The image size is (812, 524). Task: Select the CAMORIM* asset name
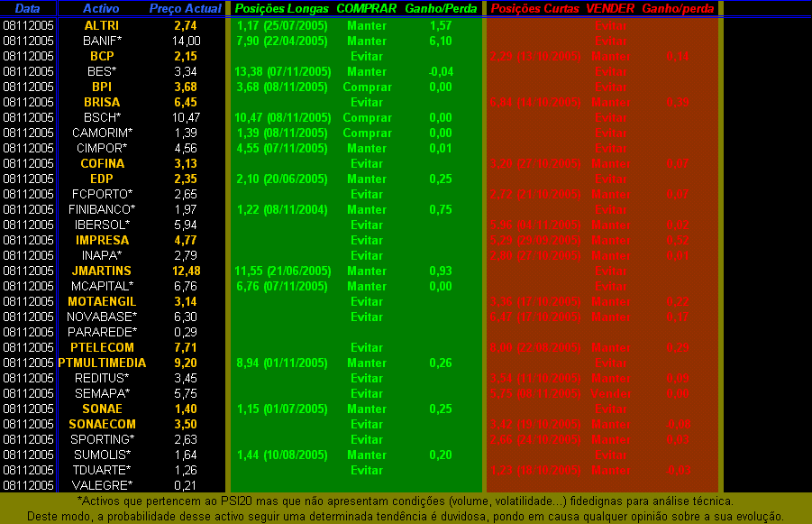tap(102, 133)
